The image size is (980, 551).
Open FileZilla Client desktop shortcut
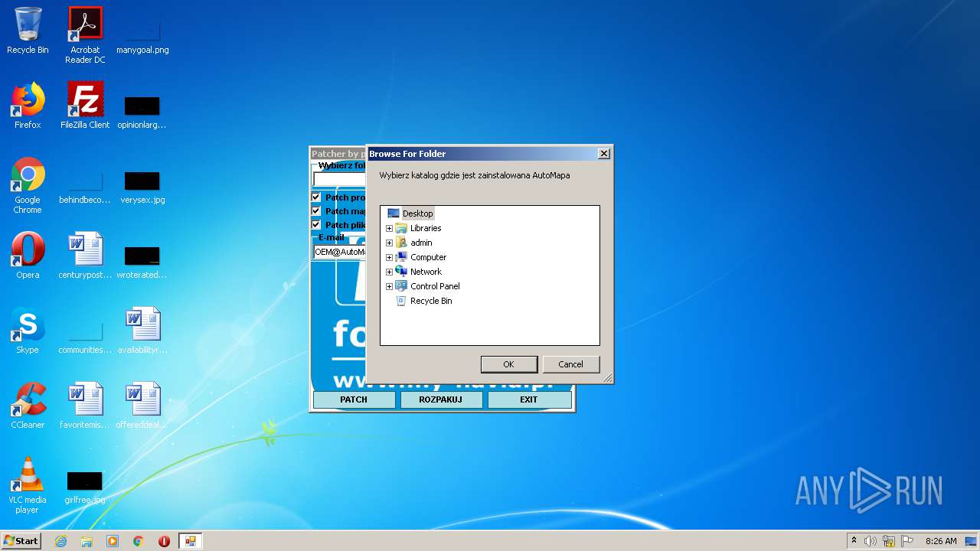click(x=85, y=106)
